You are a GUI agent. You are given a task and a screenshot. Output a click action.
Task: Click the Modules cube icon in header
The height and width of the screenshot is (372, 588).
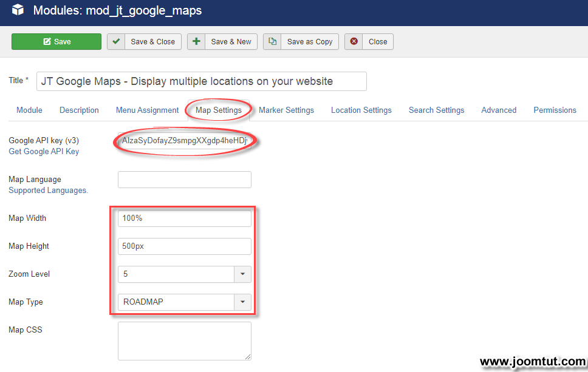coord(18,10)
